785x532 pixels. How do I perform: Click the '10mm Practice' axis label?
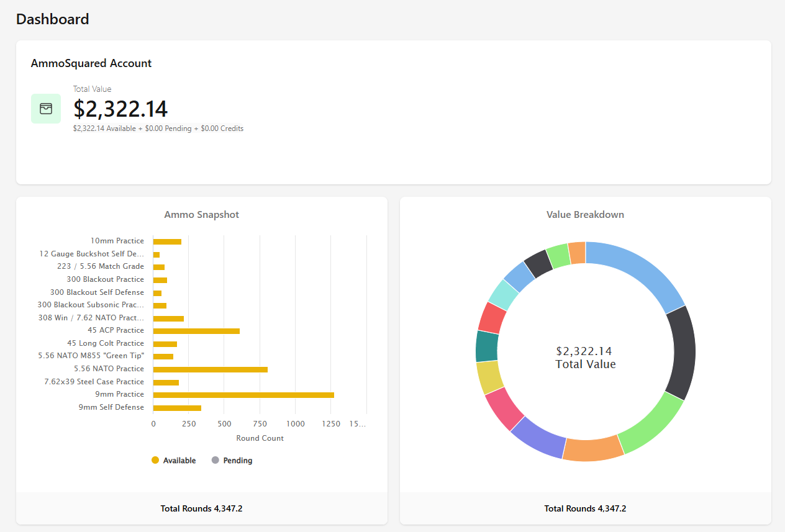click(117, 241)
